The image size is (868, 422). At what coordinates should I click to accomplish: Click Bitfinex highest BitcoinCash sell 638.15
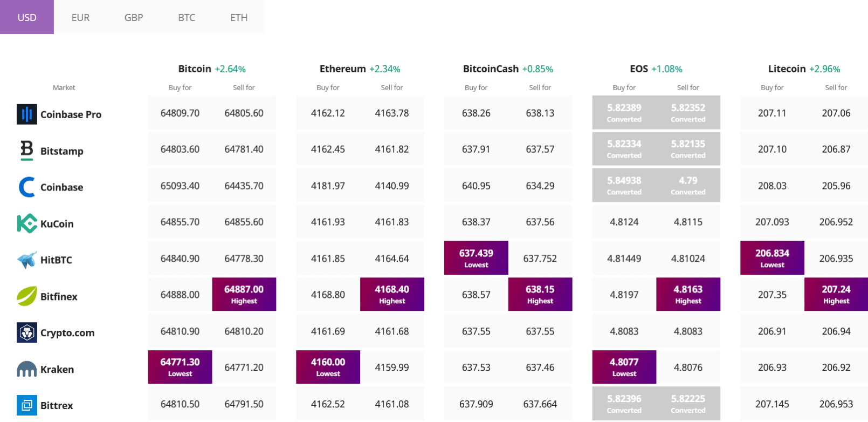coord(540,294)
